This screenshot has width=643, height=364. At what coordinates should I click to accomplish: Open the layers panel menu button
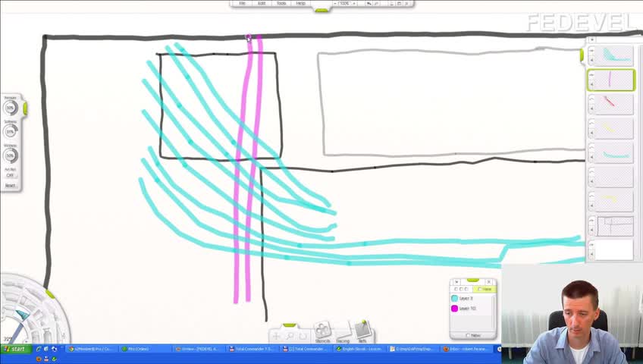591,39
